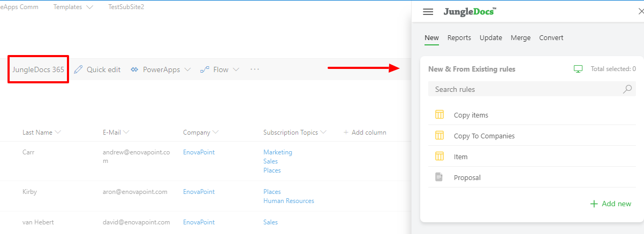Click the Marketing topic link

pos(278,152)
